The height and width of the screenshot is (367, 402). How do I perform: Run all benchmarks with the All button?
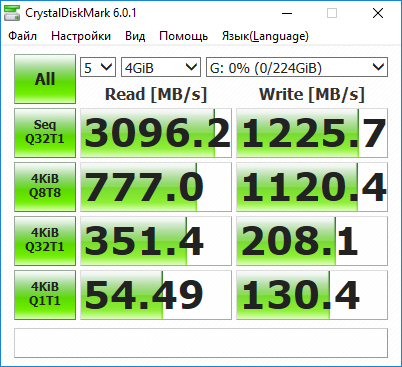point(45,79)
